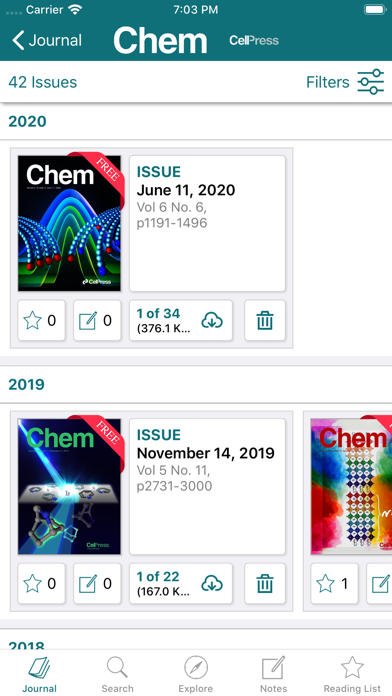Open the November 14, 2019 cover thumbnail
The width and height of the screenshot is (392, 696).
click(69, 486)
